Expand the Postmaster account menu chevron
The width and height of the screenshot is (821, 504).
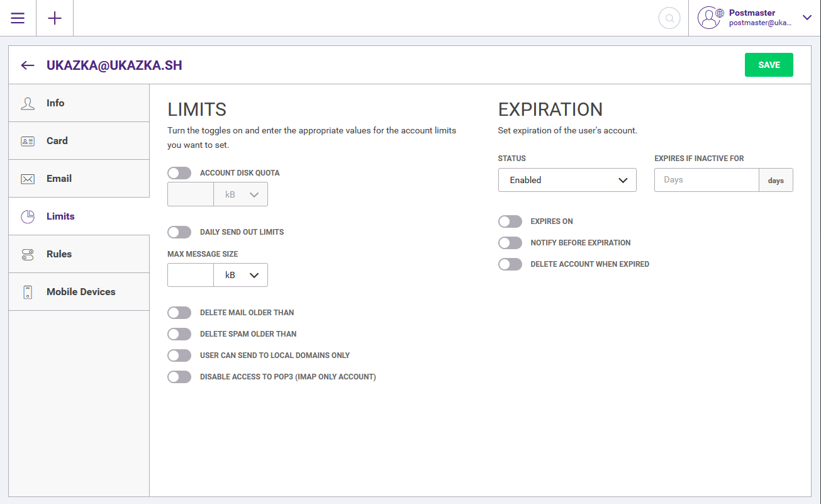point(807,18)
